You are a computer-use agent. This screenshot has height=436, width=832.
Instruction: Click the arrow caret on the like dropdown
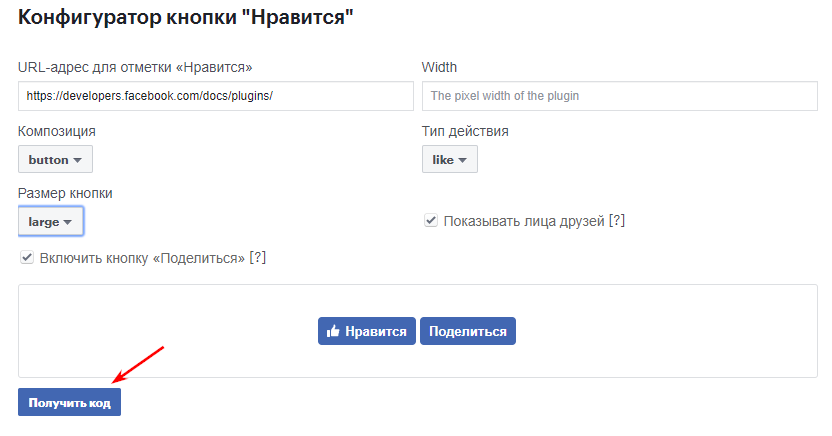click(x=462, y=160)
